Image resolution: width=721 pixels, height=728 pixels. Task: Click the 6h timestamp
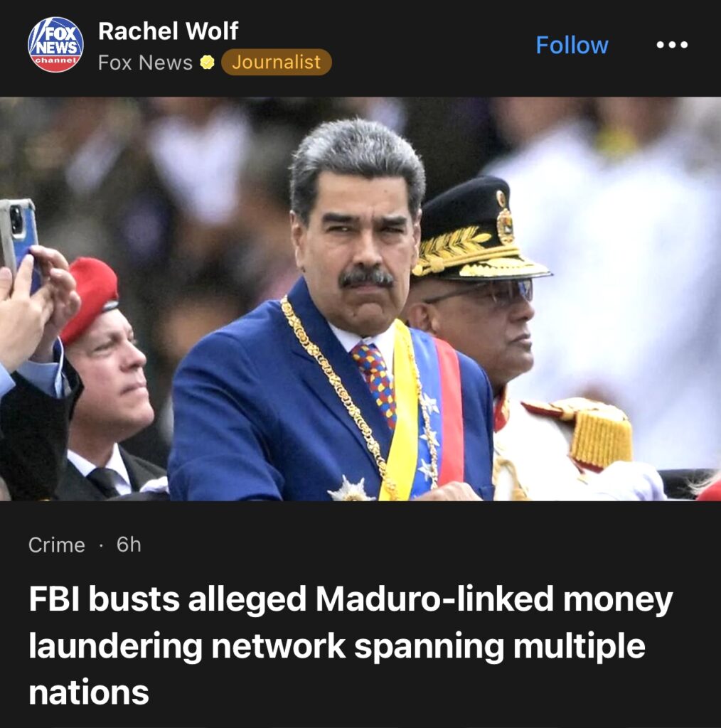point(129,544)
